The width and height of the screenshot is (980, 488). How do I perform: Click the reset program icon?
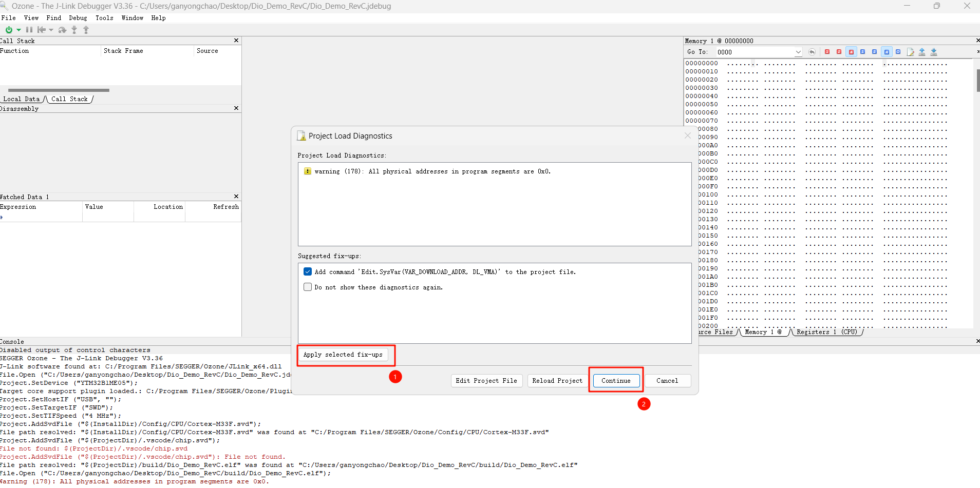(x=42, y=30)
